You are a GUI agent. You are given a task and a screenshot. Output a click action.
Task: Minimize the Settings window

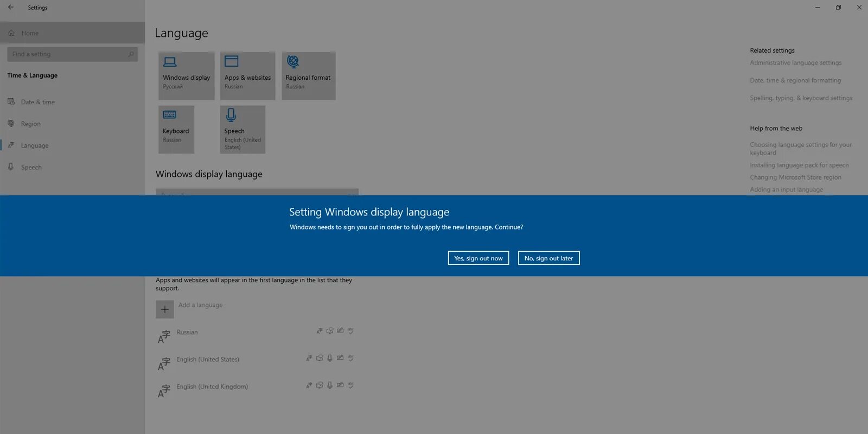818,7
